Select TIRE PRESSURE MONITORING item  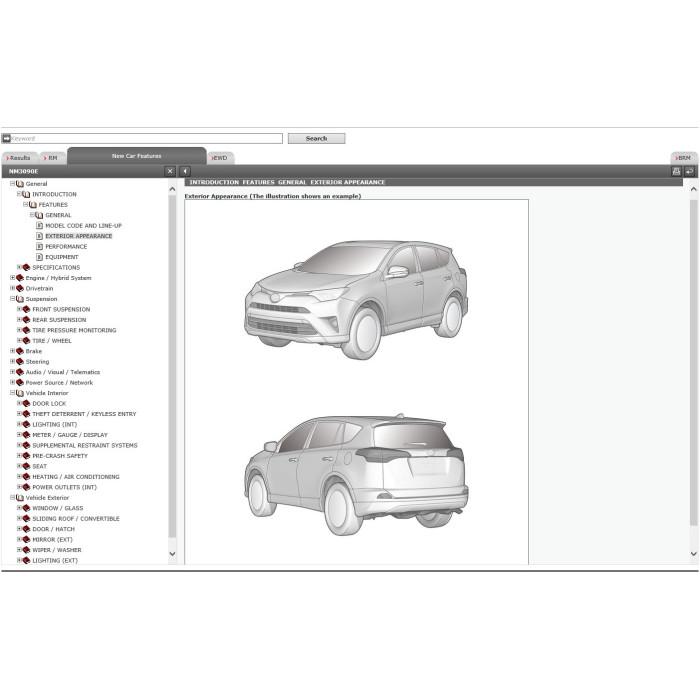tap(74, 330)
